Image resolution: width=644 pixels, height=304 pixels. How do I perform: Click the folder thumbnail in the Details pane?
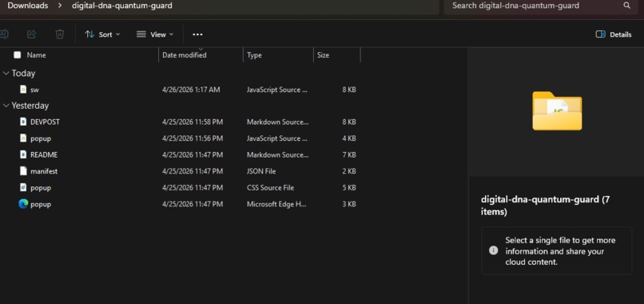[557, 110]
